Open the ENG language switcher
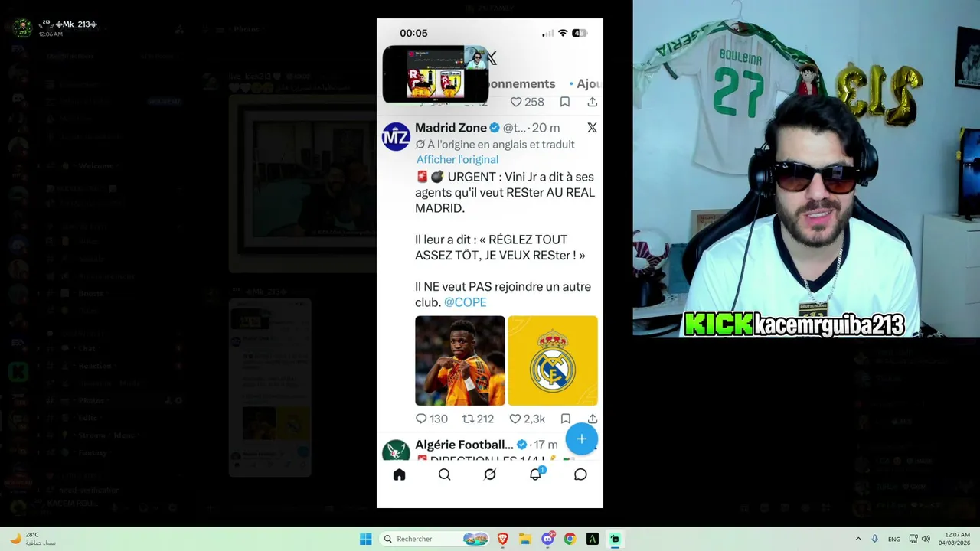This screenshot has height=551, width=980. pyautogui.click(x=894, y=539)
